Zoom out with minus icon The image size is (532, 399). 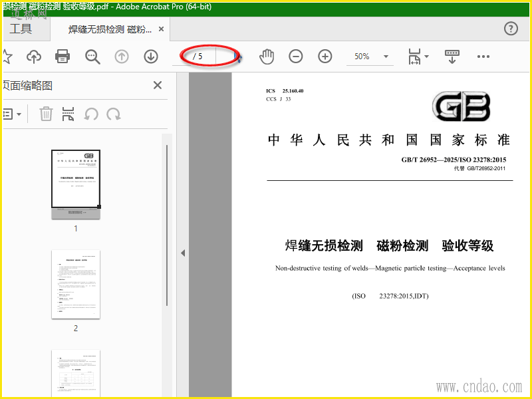pyautogui.click(x=295, y=57)
